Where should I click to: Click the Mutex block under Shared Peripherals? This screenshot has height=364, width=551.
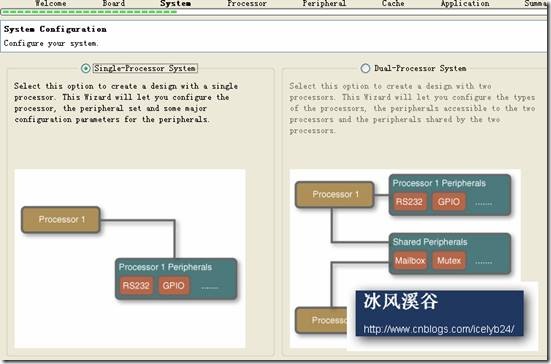pos(449,261)
